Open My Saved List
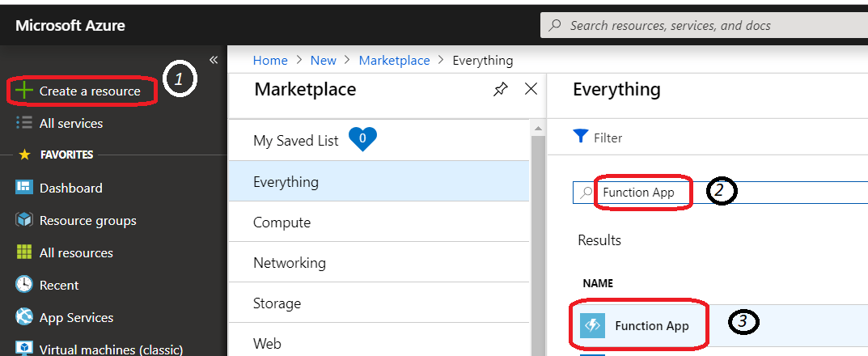 [295, 141]
